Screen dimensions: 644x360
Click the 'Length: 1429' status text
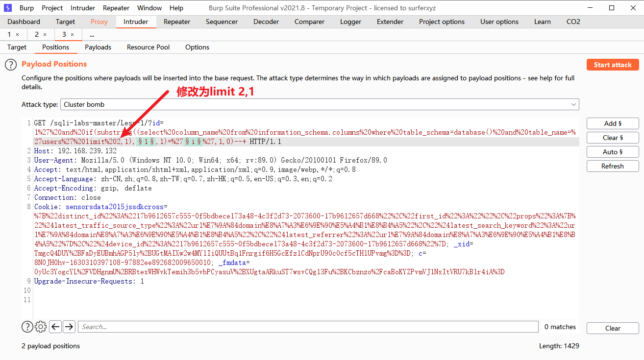click(x=559, y=346)
